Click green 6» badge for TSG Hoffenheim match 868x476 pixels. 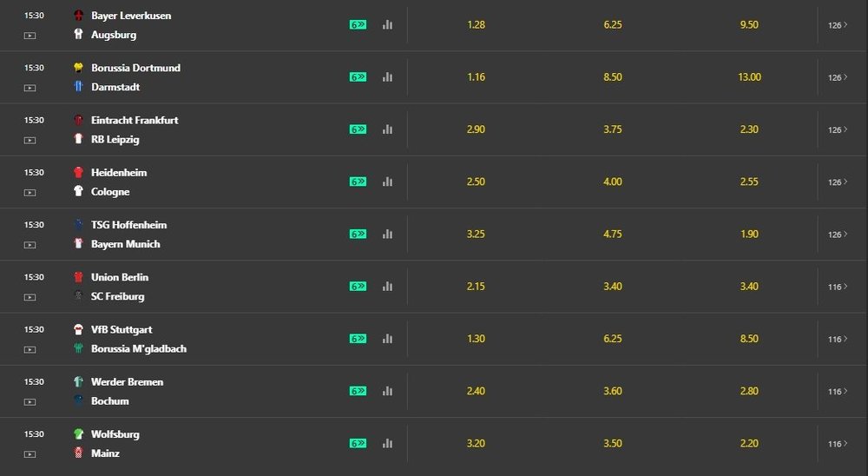pyautogui.click(x=358, y=234)
